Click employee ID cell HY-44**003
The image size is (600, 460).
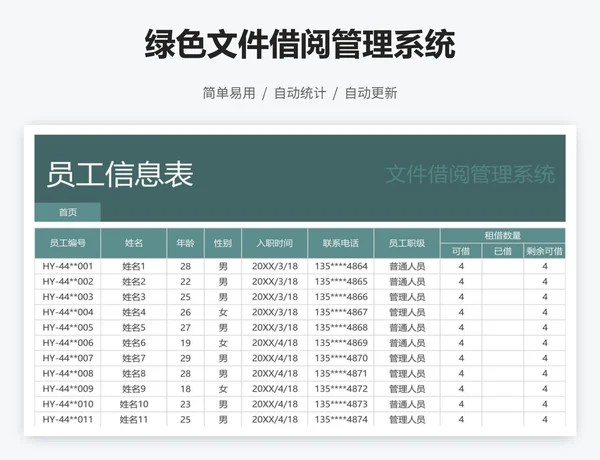point(68,297)
